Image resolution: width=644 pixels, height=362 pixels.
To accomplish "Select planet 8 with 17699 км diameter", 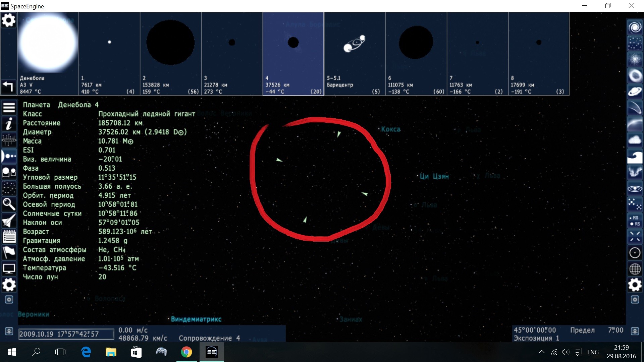I will [x=539, y=54].
